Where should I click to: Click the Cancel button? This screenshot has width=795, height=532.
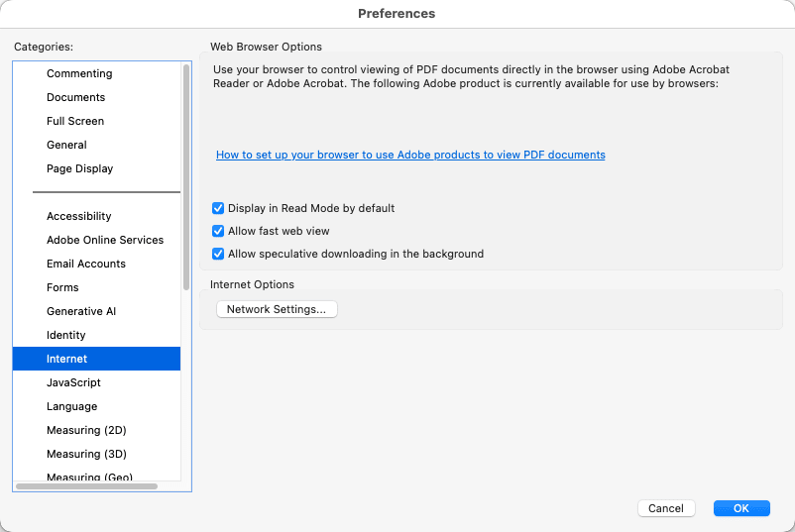[x=666, y=508]
